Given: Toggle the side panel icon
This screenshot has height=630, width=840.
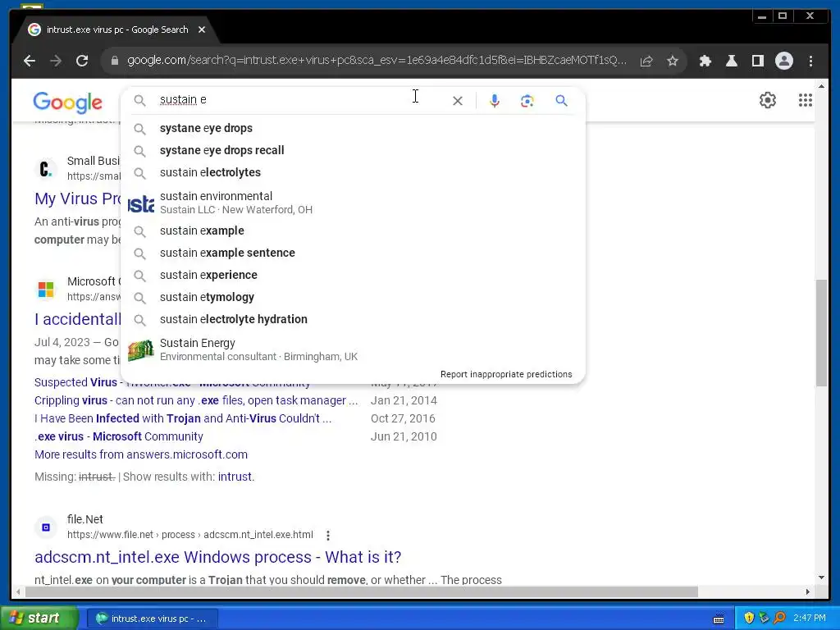Looking at the screenshot, I should coord(757,61).
